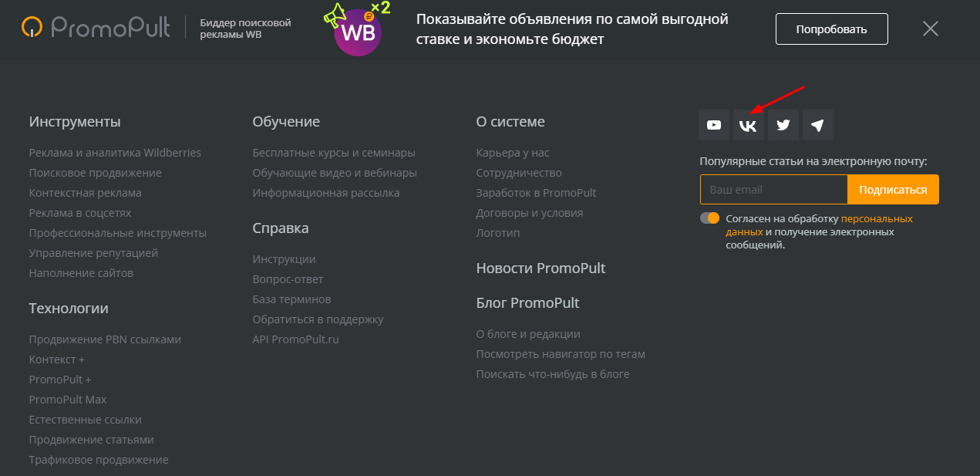Open Новости PromoPult section
Image resolution: width=980 pixels, height=476 pixels.
541,268
